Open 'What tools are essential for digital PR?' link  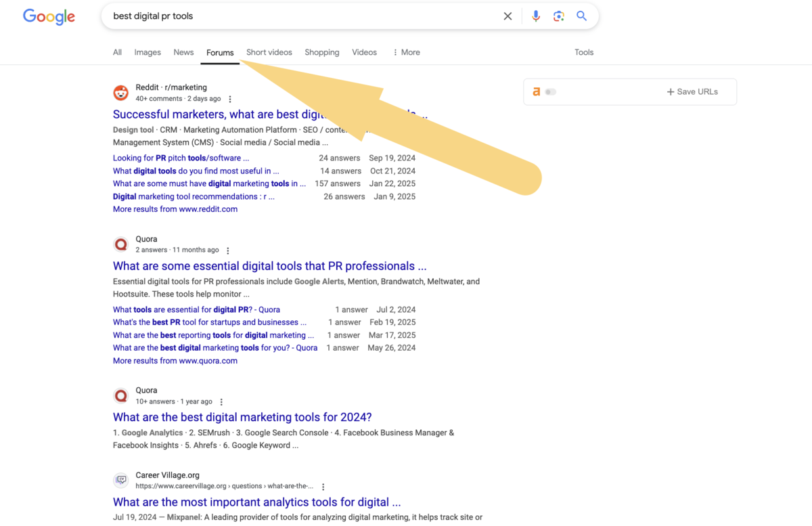(195, 309)
